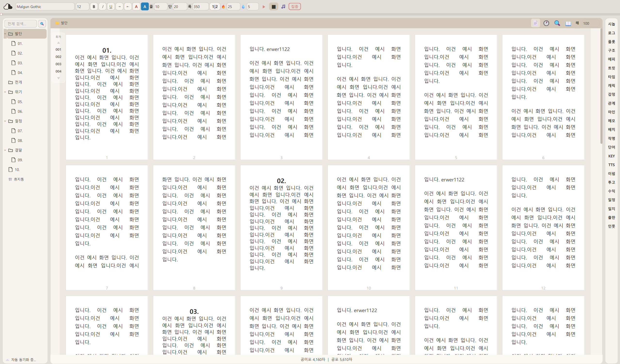Open the music note icon
Image resolution: width=620 pixels, height=364 pixels.
(x=283, y=7)
